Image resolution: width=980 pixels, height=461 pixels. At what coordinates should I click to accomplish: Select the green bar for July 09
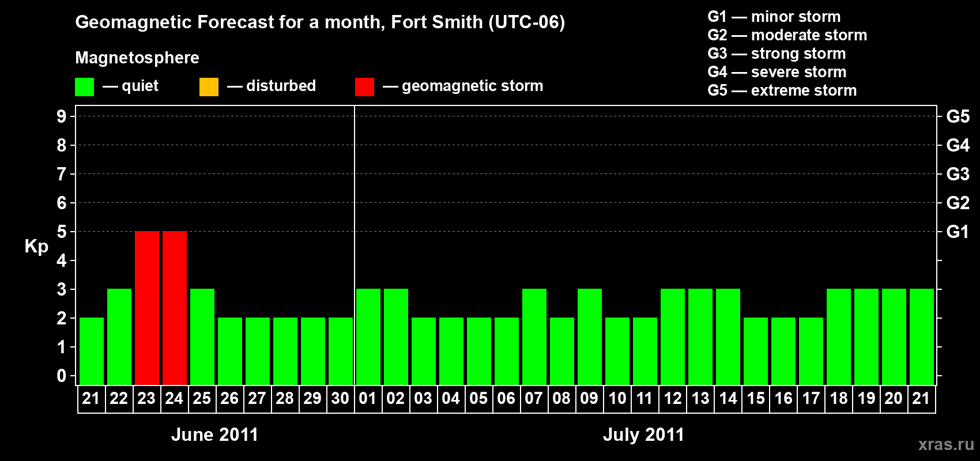click(590, 337)
